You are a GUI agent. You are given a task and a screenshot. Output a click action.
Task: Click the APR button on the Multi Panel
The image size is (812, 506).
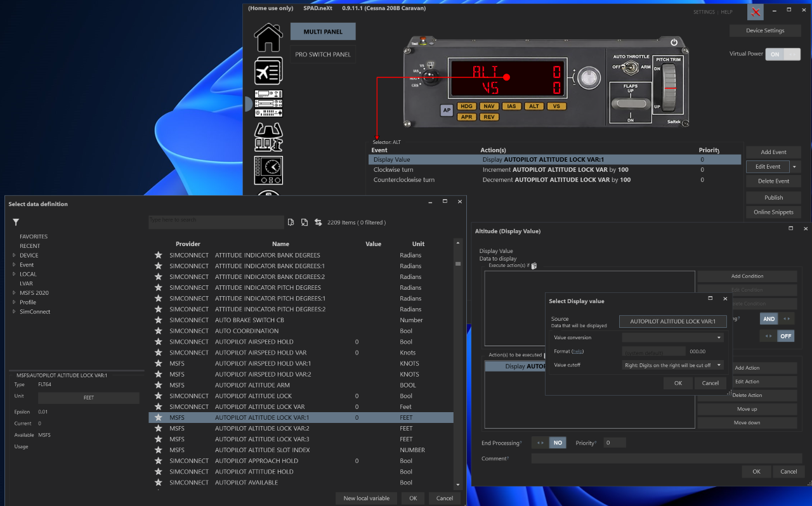(x=466, y=117)
